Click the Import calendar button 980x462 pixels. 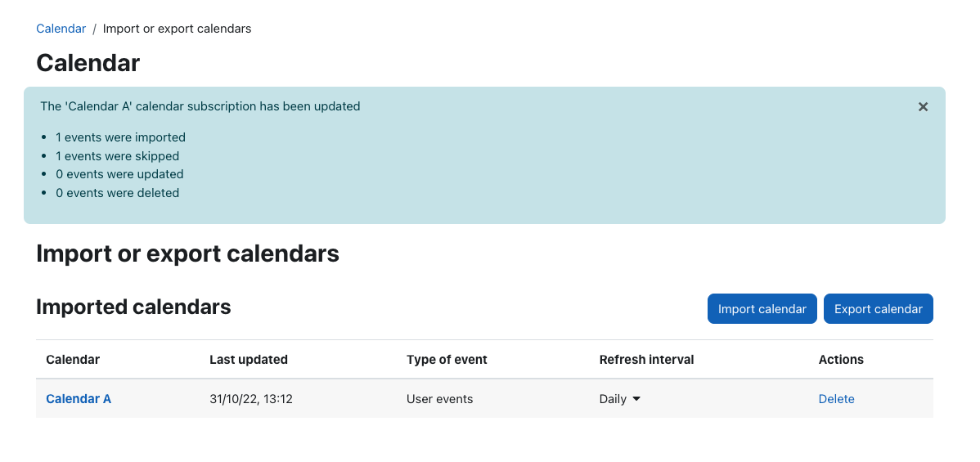[x=762, y=309]
